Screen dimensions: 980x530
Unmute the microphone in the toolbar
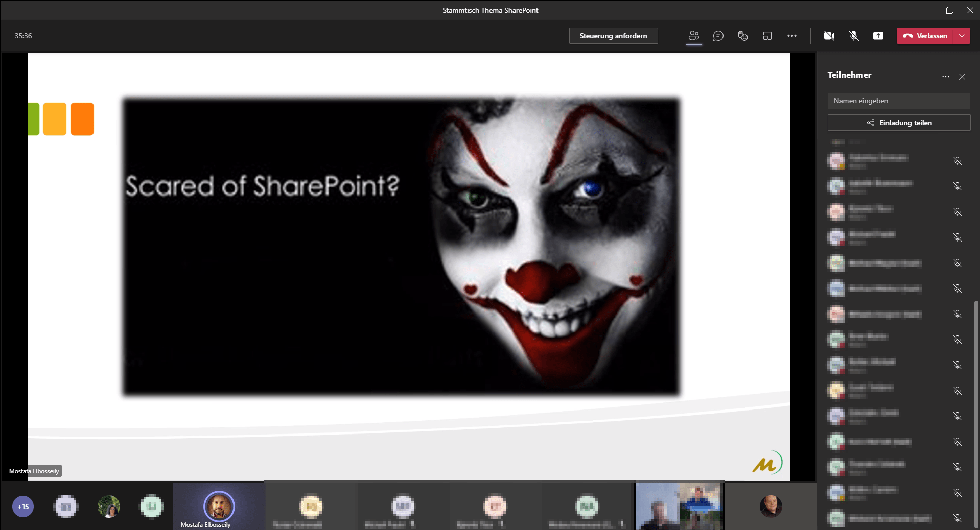coord(853,36)
